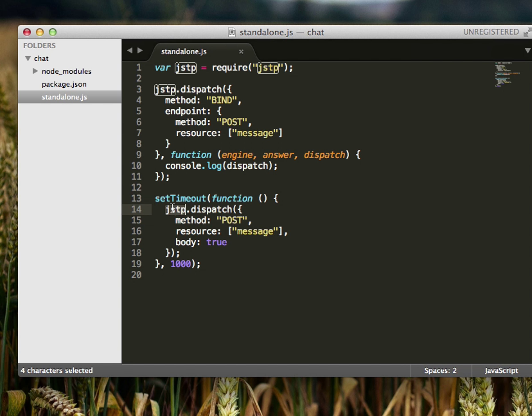The height and width of the screenshot is (416, 532).
Task: Collapse the chat folder
Action: (28, 58)
